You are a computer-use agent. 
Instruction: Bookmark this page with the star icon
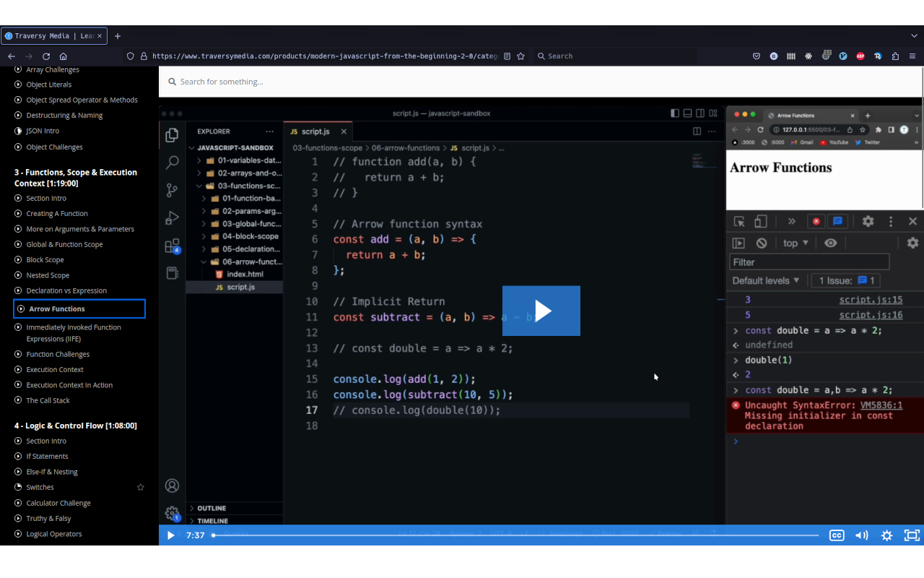pyautogui.click(x=521, y=56)
